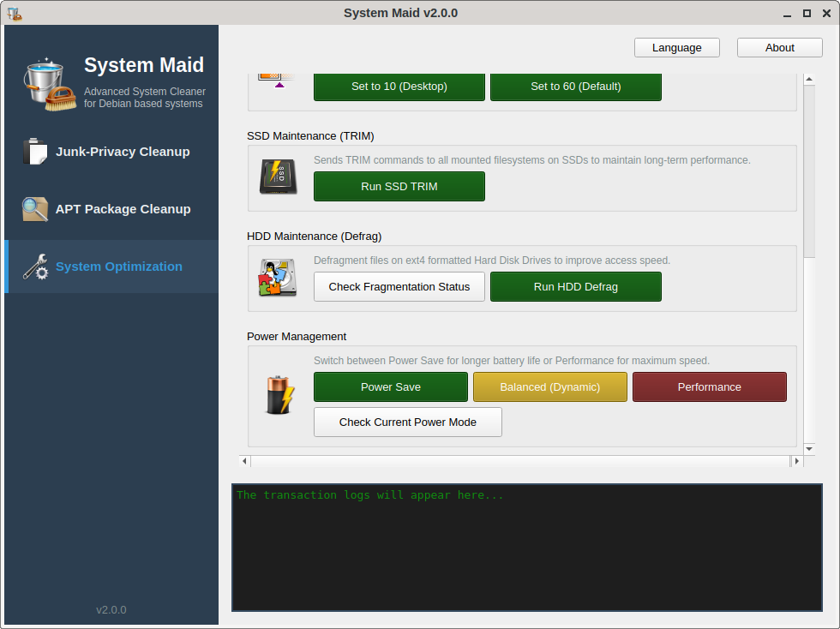Click the System Maid bucket logo
Viewport: 840px width, 629px height.
pyautogui.click(x=49, y=87)
